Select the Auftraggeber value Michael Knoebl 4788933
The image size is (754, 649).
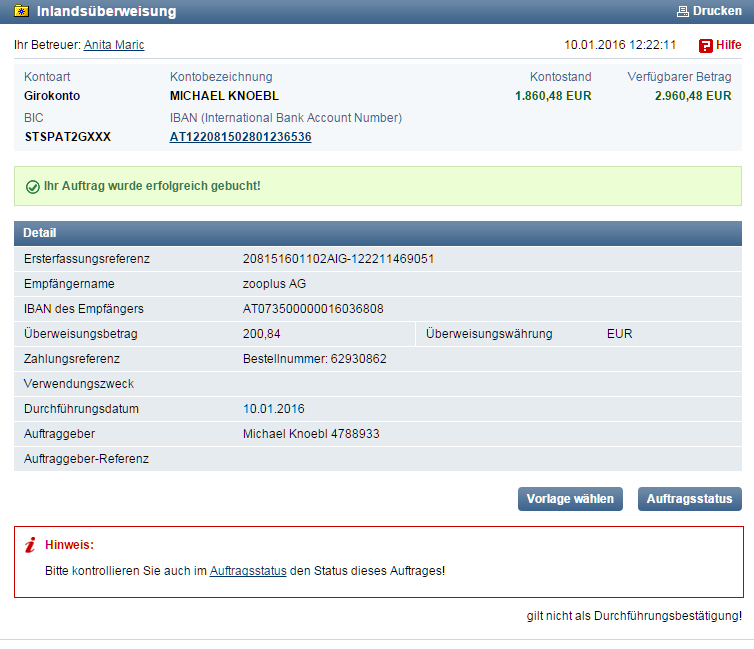coord(311,434)
